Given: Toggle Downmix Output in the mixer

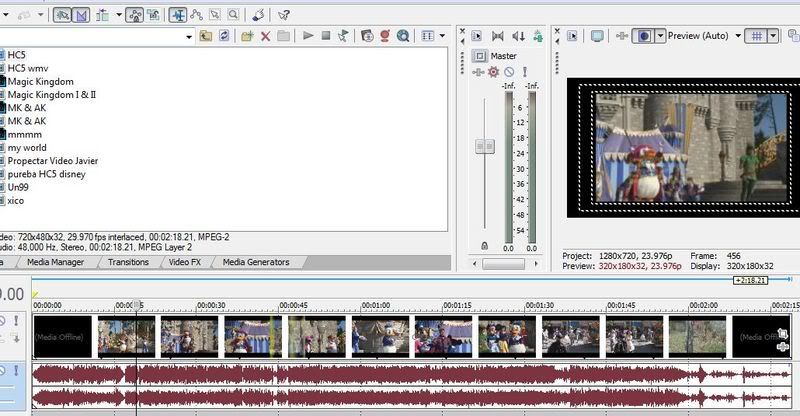Looking at the screenshot, I should (x=497, y=36).
